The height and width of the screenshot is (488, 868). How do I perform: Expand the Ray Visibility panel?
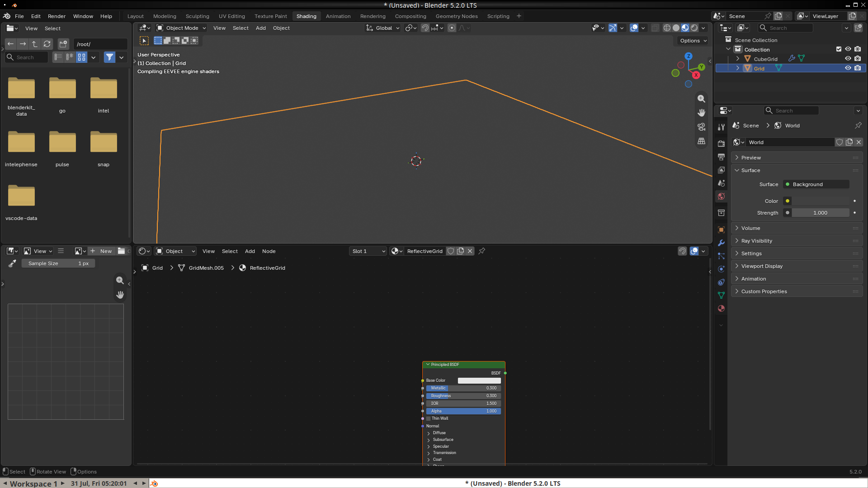797,241
